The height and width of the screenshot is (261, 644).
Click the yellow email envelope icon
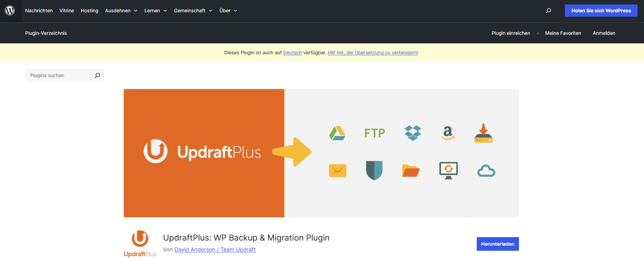[337, 171]
